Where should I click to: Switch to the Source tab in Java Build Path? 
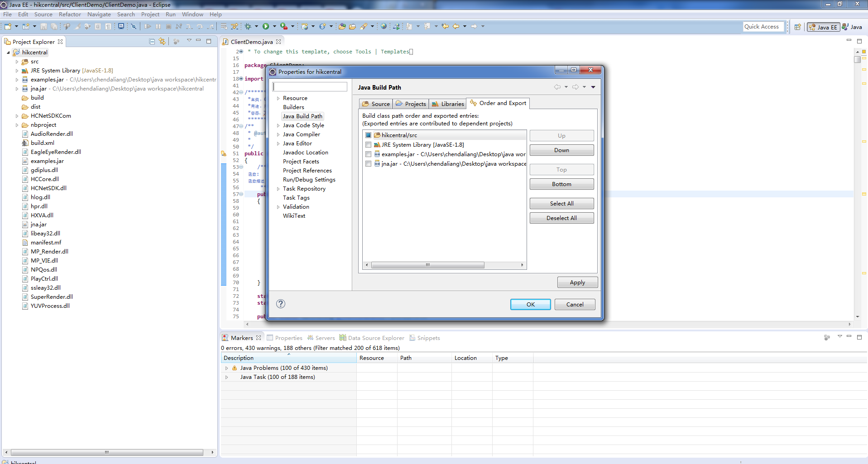pyautogui.click(x=376, y=104)
